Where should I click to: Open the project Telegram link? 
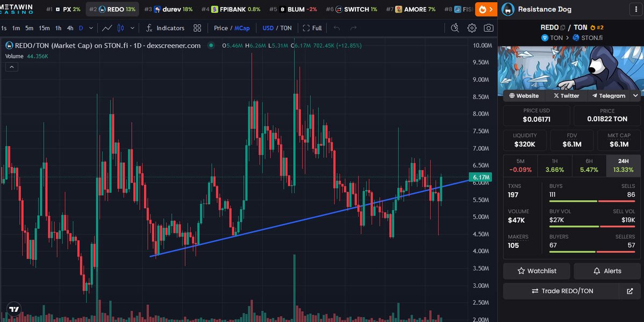pyautogui.click(x=608, y=96)
